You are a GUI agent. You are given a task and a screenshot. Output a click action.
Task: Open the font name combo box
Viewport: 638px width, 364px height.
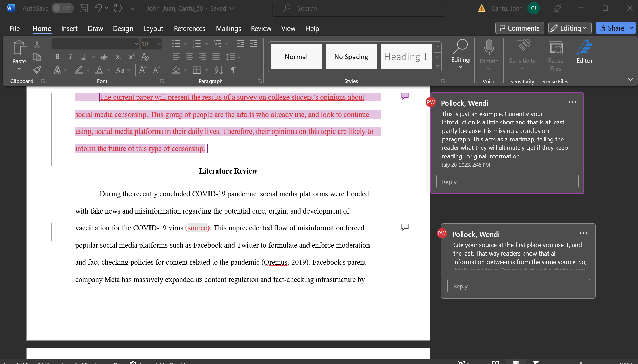click(95, 44)
